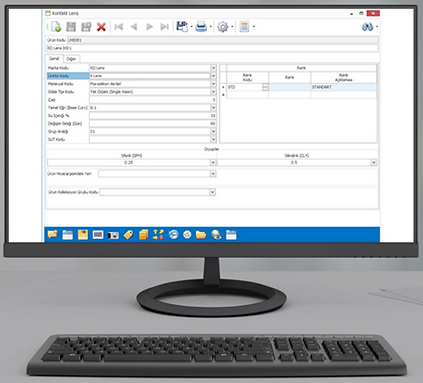
Task: Click the Save floppy disk icon
Action: [71, 27]
